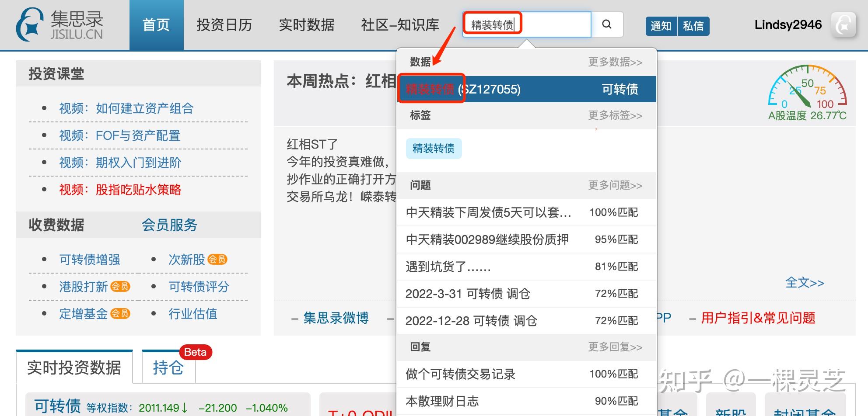Open 中天精装下周发债5天可以套 question
Image resolution: width=868 pixels, height=416 pixels.
pyautogui.click(x=527, y=212)
